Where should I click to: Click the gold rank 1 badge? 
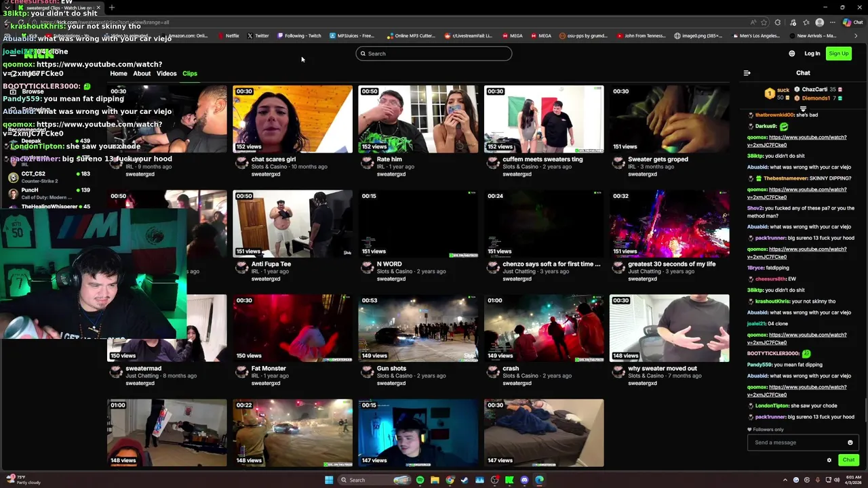770,94
